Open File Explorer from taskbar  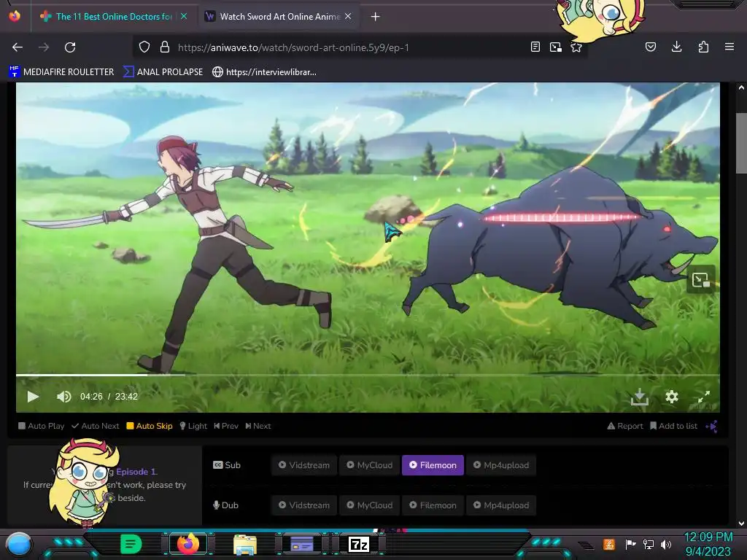tap(245, 544)
